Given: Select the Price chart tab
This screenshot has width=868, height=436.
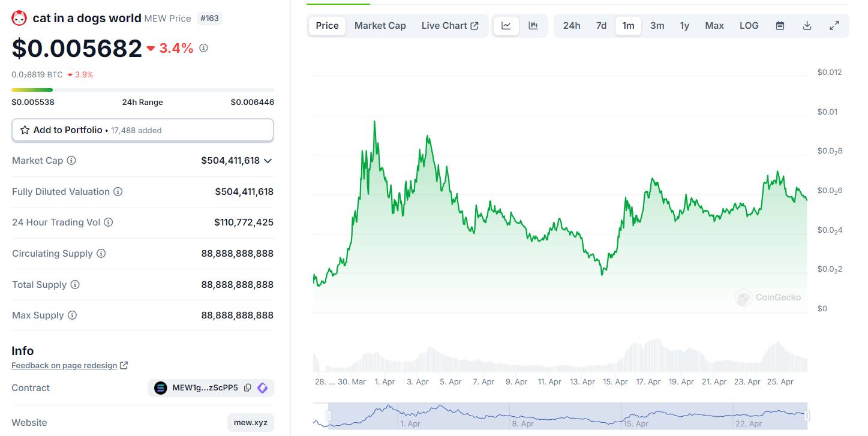Looking at the screenshot, I should coord(328,26).
